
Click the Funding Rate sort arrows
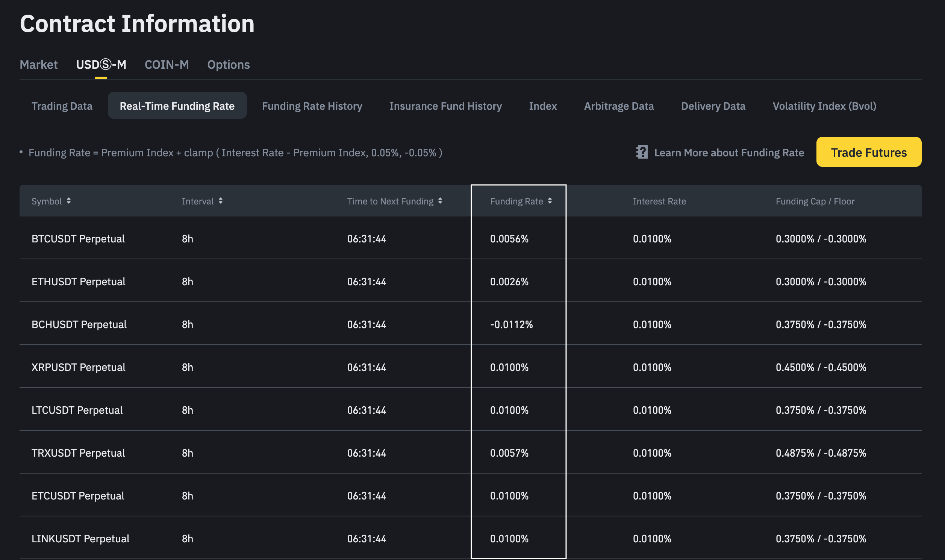pos(550,201)
